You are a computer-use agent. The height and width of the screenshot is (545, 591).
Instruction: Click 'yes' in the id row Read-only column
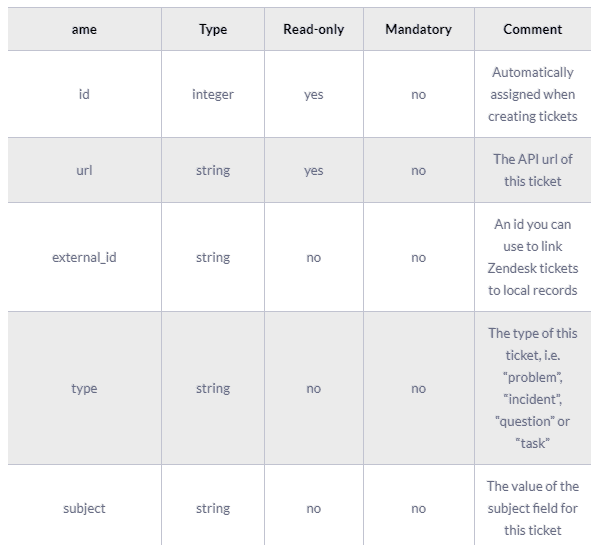point(314,94)
